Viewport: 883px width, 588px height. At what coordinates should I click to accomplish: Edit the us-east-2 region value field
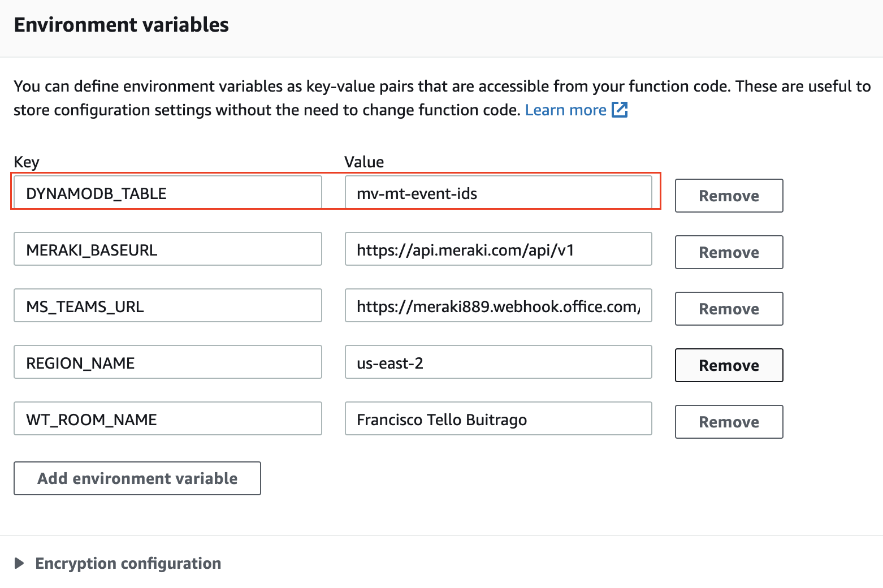pyautogui.click(x=498, y=362)
